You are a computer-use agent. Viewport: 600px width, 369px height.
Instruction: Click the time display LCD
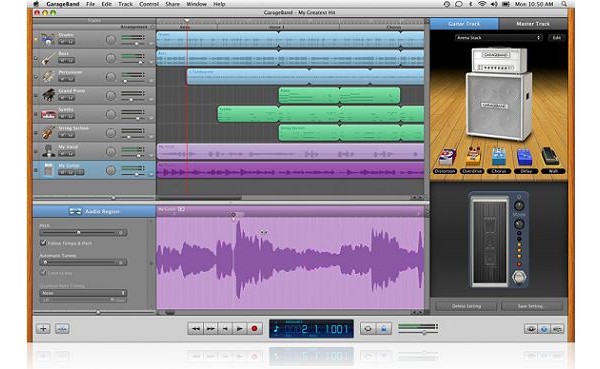(311, 329)
